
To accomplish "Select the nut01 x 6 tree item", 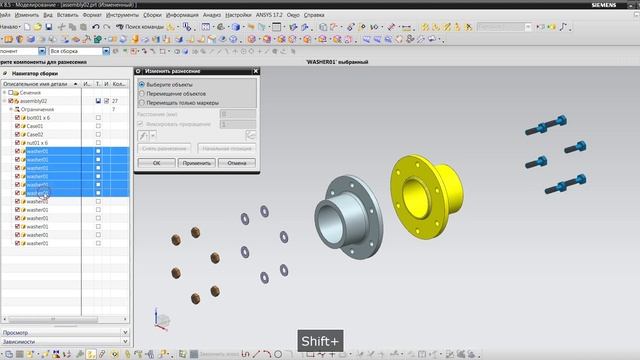I will tap(37, 142).
